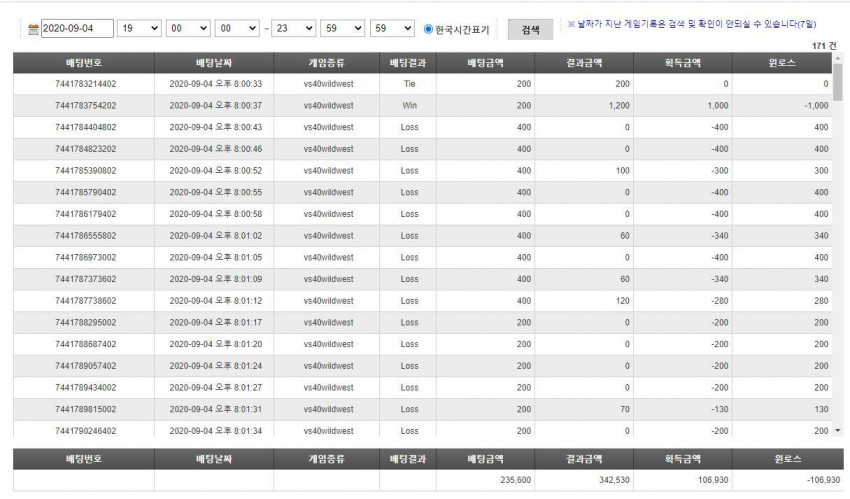This screenshot has width=850, height=499.
Task: Select bet number 7441783214402 Tie row
Action: pyautogui.click(x=422, y=84)
